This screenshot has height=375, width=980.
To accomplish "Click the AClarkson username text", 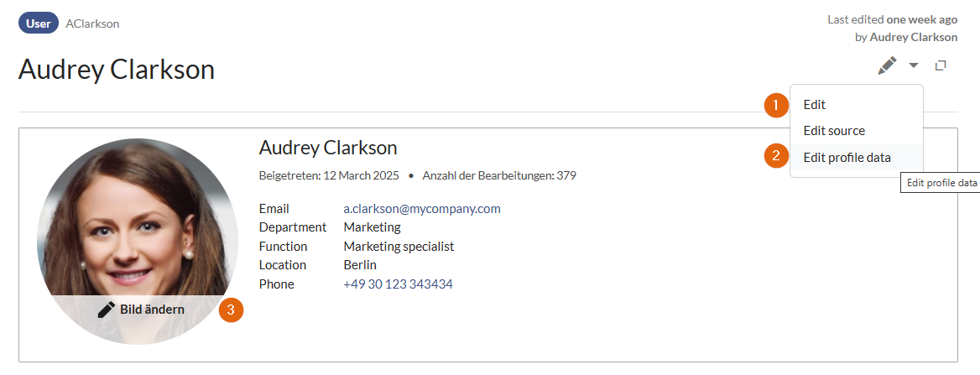I will (x=92, y=23).
